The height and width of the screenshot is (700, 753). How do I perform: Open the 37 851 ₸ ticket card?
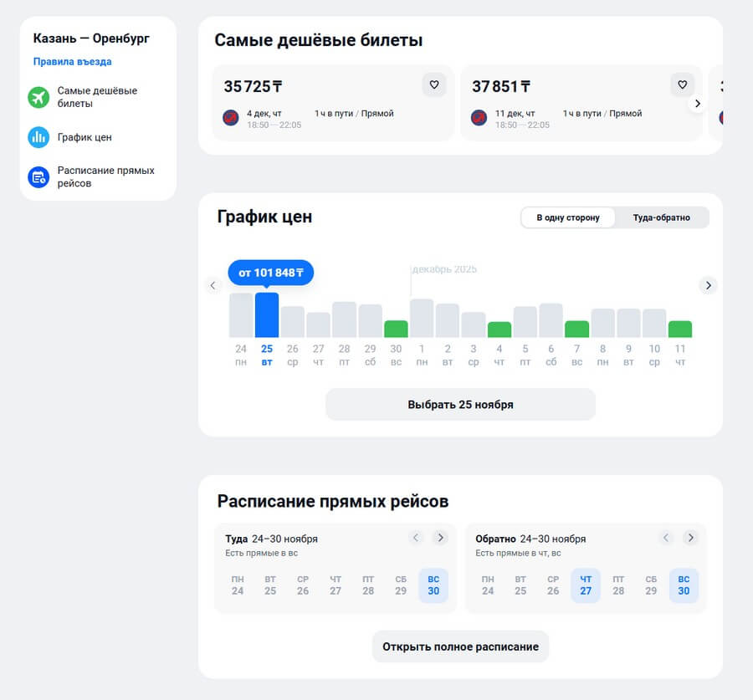click(x=581, y=103)
